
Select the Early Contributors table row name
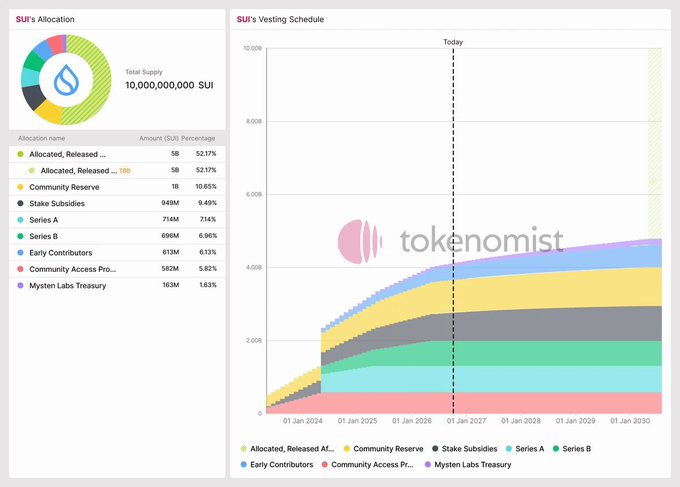[61, 253]
